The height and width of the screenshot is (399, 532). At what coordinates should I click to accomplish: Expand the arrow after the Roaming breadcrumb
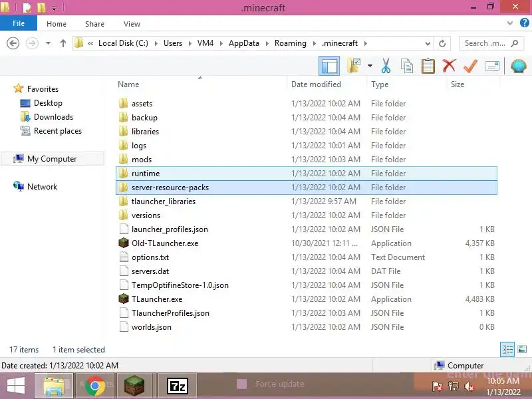pyautogui.click(x=314, y=43)
